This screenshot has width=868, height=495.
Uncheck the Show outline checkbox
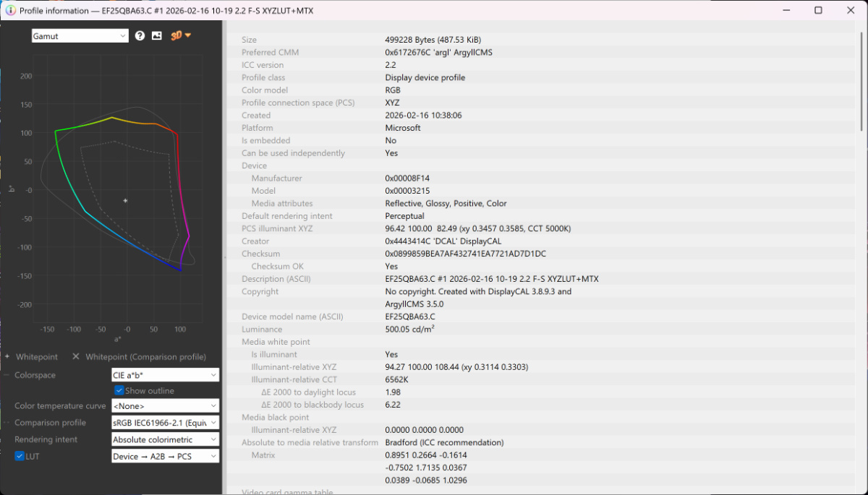point(120,391)
